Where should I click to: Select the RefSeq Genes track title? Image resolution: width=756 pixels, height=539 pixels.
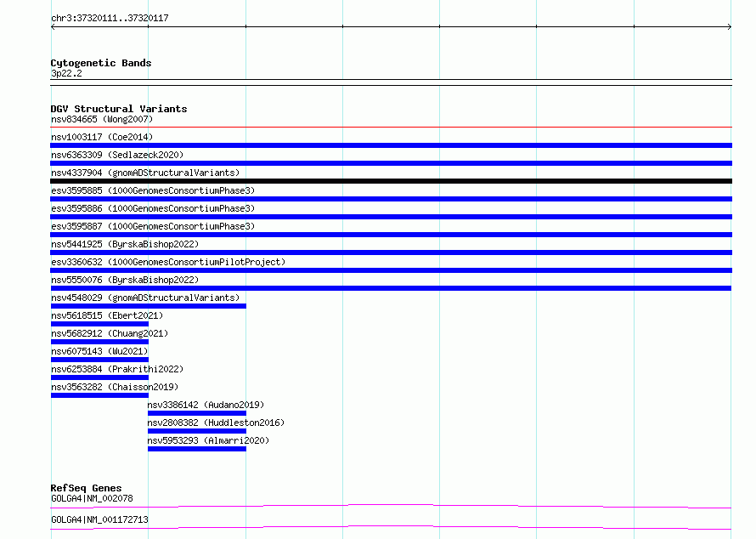coord(86,488)
